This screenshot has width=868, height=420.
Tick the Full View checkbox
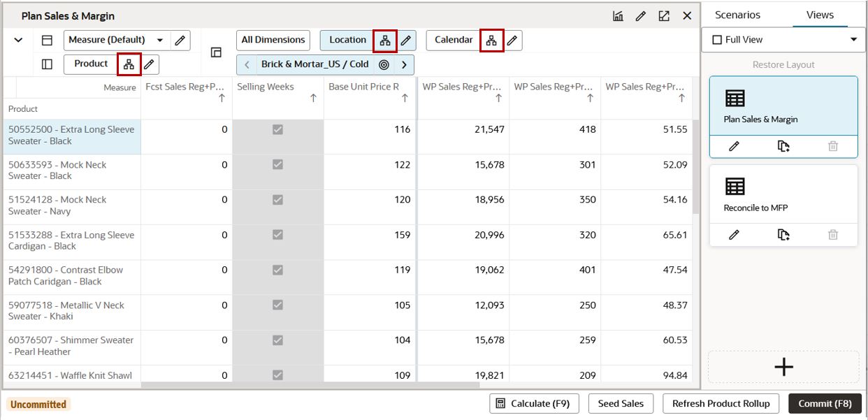pos(716,40)
